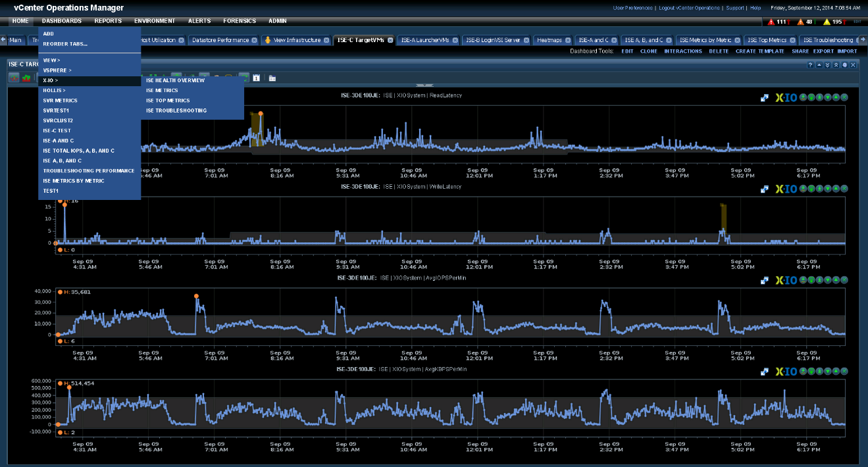868x467 pixels.
Task: Open chart in new window for AvgKBPSPerMin graph
Action: 765,371
